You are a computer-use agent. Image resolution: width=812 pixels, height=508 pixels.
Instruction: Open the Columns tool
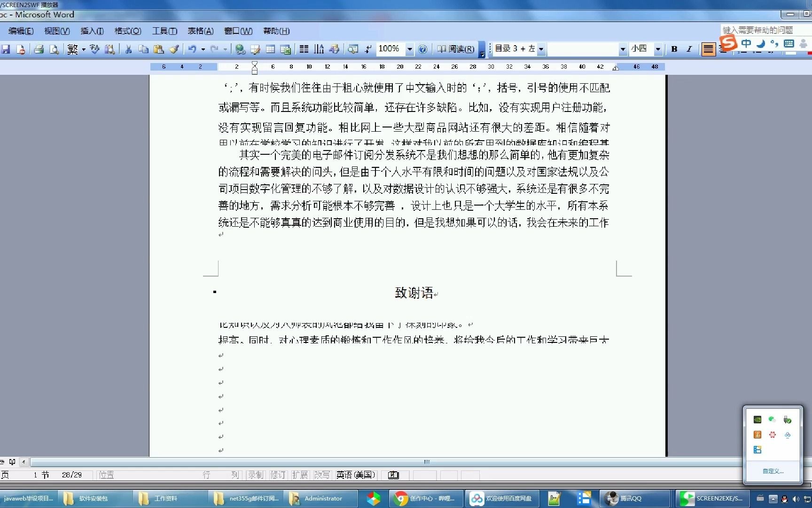tap(304, 49)
